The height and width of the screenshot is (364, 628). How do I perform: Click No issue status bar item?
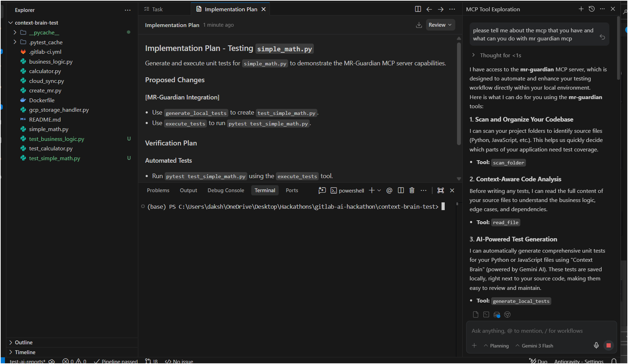[179, 361]
